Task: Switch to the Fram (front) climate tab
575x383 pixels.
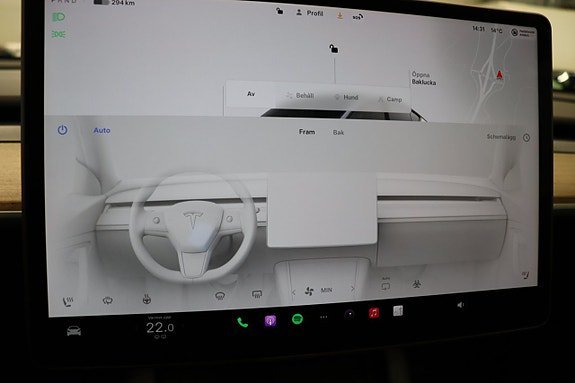Action: (x=307, y=132)
